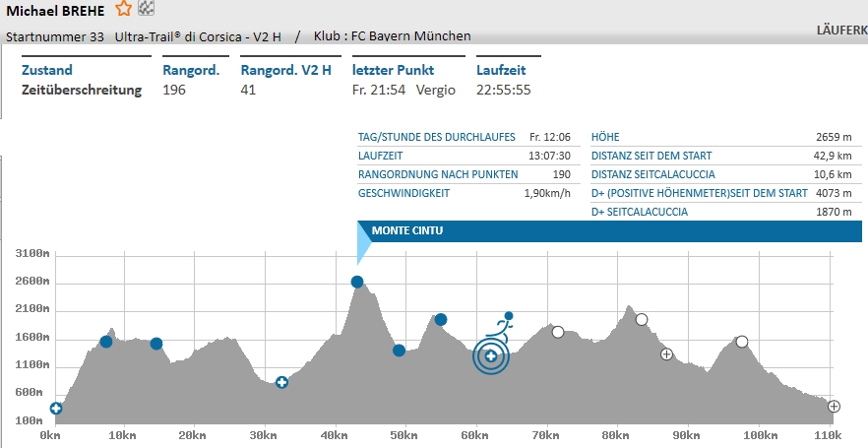Click the GESCHWINDIGKEIT label
868x448 pixels.
pos(404,193)
